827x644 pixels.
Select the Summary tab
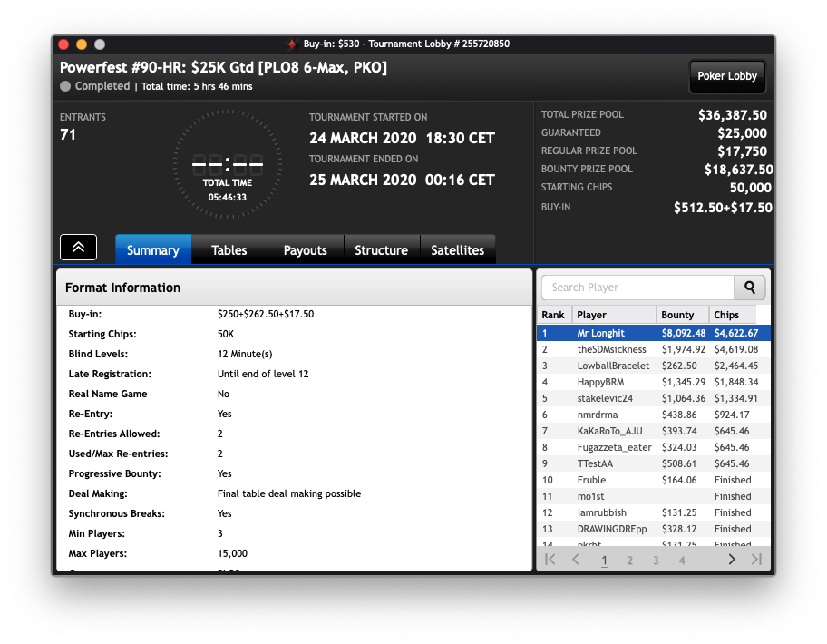click(153, 250)
